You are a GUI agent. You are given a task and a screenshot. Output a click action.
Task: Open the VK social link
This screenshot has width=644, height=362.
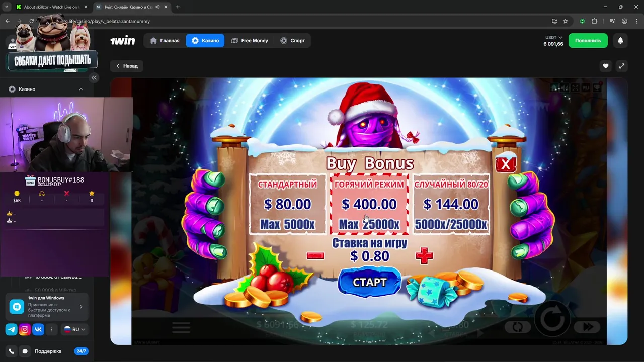tap(38, 329)
